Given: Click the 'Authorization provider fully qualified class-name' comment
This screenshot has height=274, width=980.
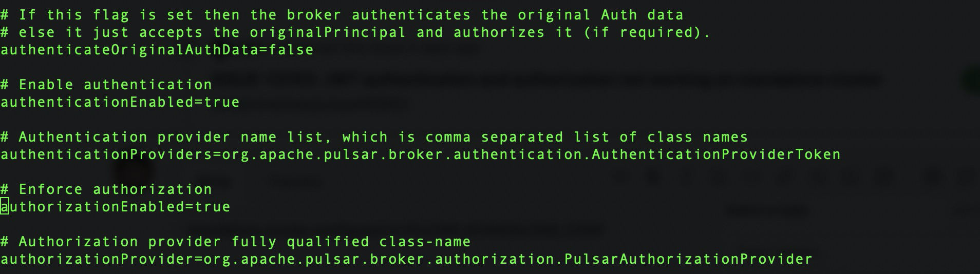Looking at the screenshot, I should tap(244, 242).
